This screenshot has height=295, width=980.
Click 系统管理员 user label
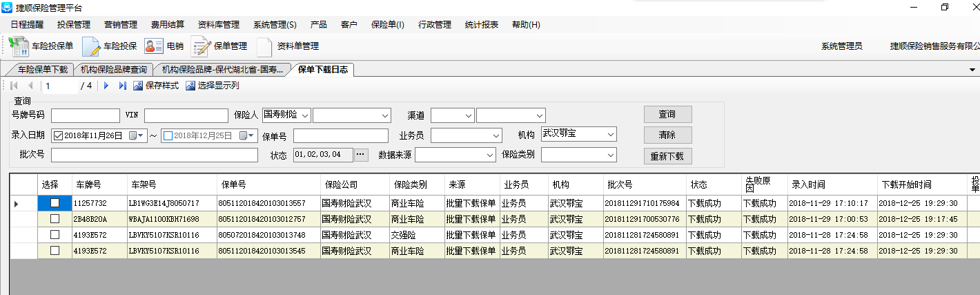coord(842,46)
